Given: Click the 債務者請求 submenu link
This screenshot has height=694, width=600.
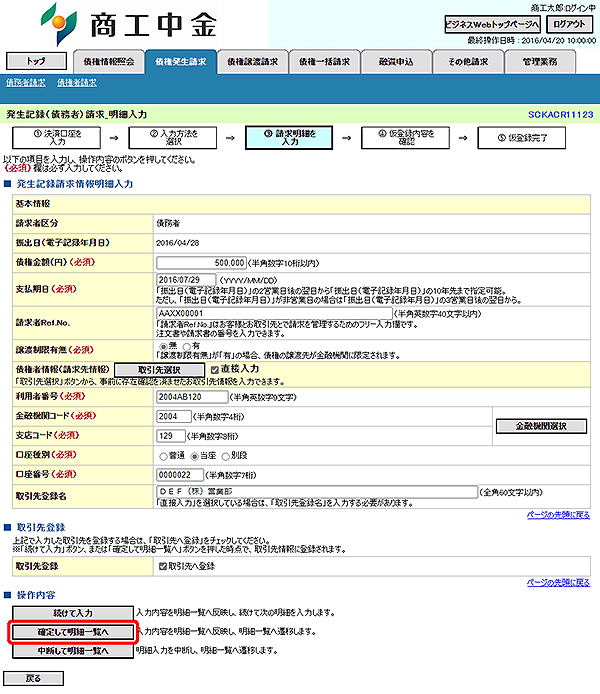Looking at the screenshot, I should (26, 83).
